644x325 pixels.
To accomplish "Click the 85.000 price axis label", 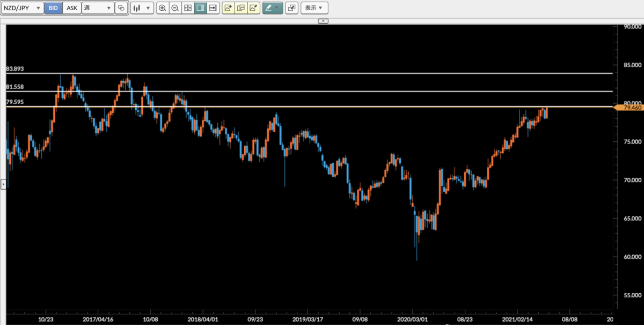I will coord(633,66).
